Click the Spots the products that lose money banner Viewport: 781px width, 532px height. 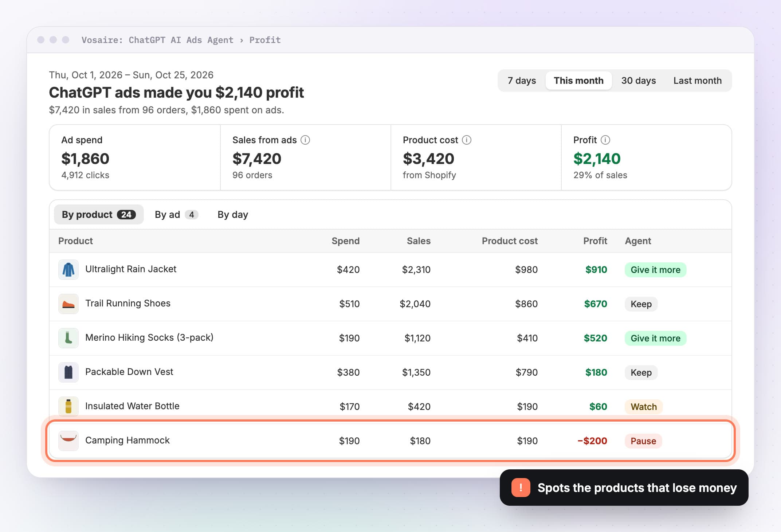(624, 488)
